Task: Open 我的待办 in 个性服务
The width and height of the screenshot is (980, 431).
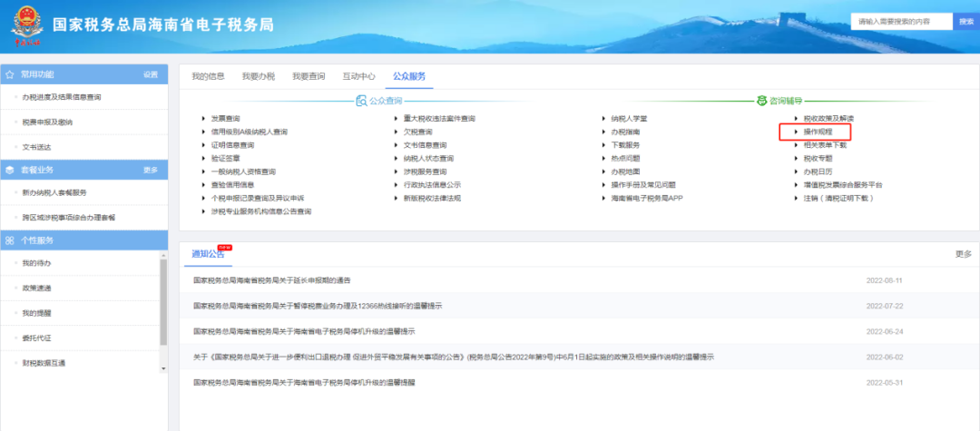Action: coord(36,264)
